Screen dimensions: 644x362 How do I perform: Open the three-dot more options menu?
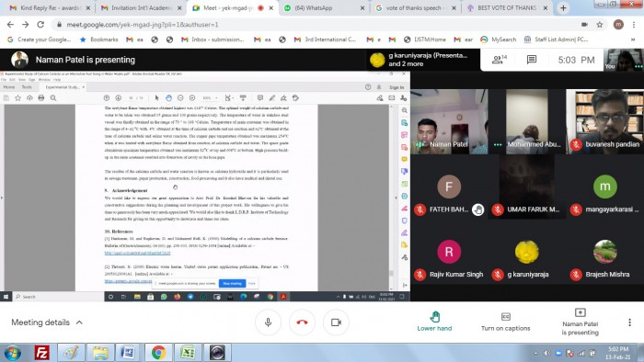pyautogui.click(x=629, y=322)
